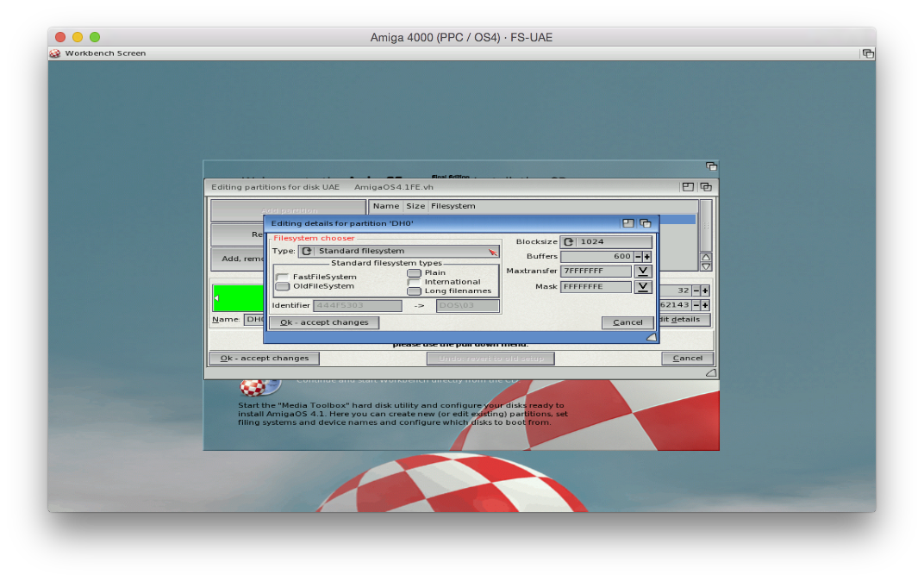Click the size gadget of the DH0 details window
This screenshot has height=581, width=924.
[651, 338]
